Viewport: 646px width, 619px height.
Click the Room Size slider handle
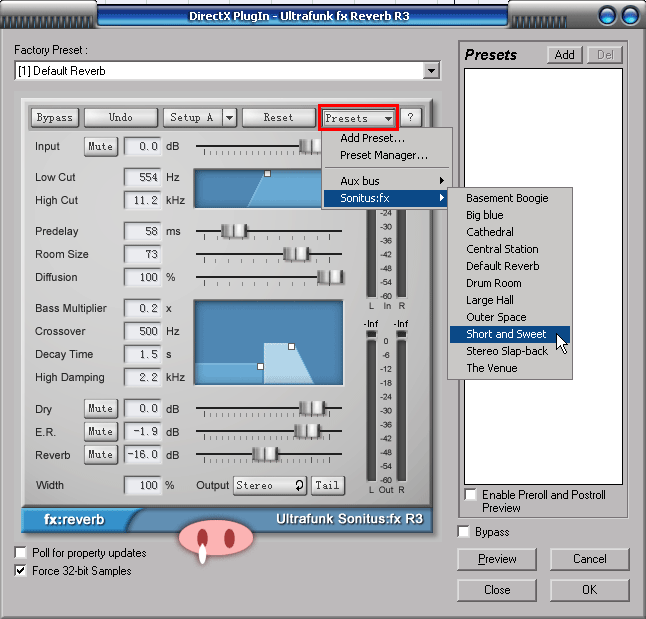(296, 254)
